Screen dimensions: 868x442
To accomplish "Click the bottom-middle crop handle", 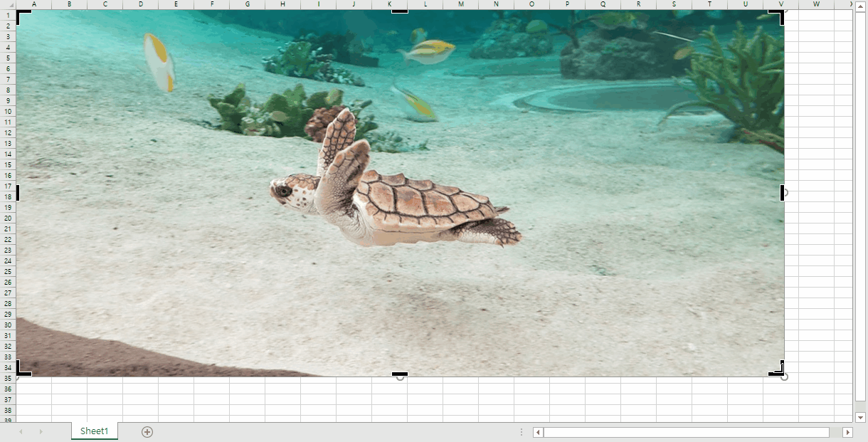I will pos(400,374).
